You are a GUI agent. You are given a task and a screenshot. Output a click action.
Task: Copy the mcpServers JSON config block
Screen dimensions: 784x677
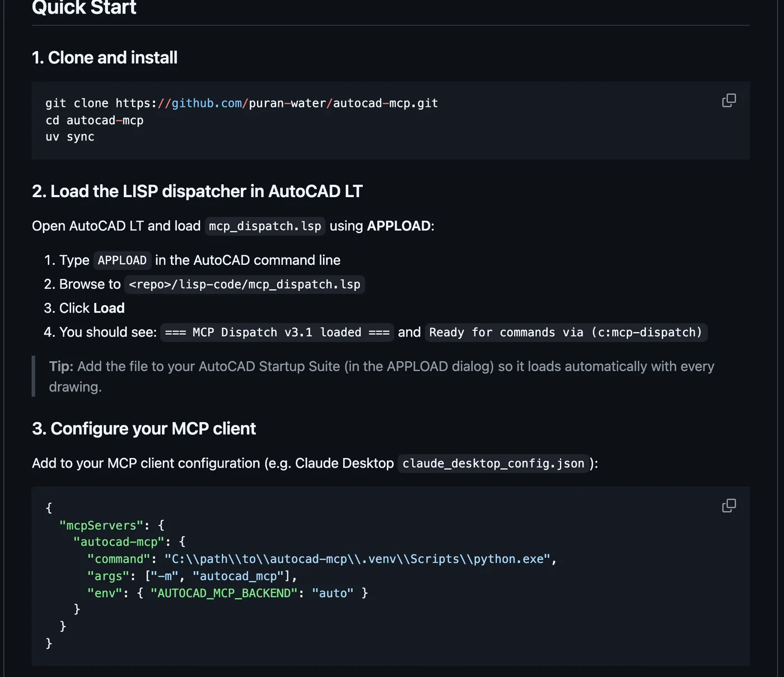coord(729,506)
